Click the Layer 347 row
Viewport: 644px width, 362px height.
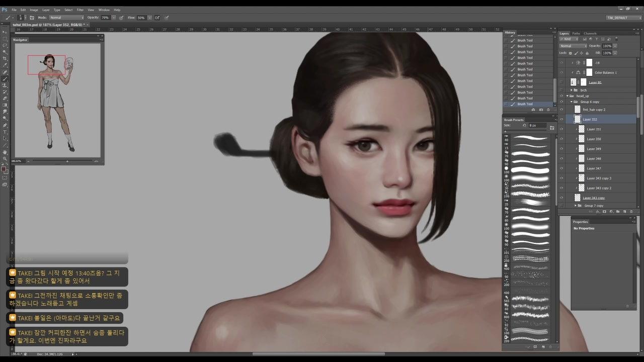(x=598, y=168)
